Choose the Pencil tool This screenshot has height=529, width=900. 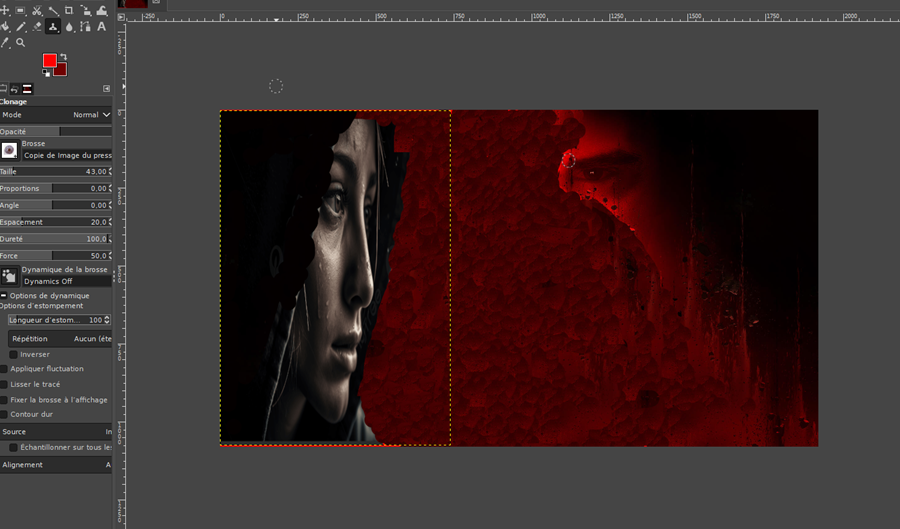pyautogui.click(x=21, y=27)
